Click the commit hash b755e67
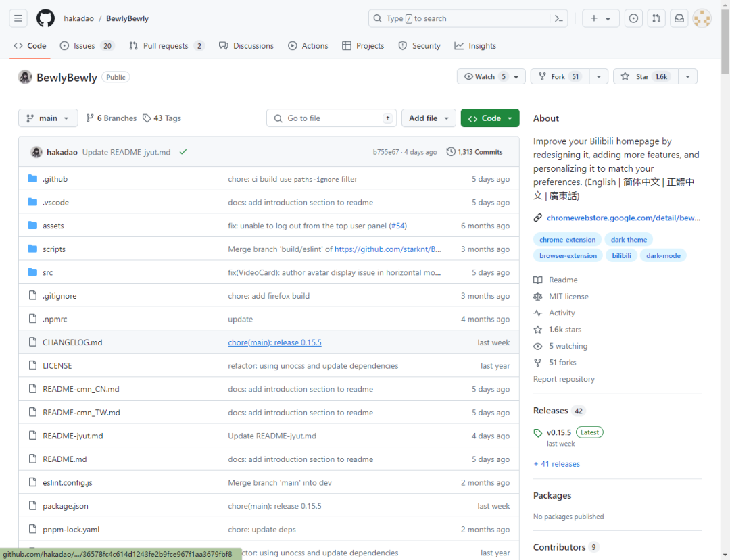This screenshot has width=730, height=560. (x=385, y=152)
